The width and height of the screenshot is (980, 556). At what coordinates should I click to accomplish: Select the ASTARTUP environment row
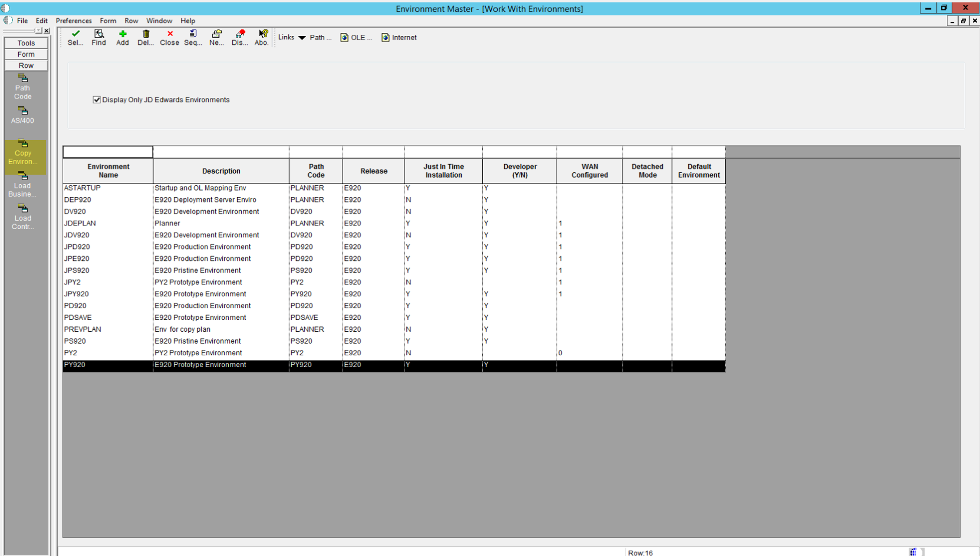pos(394,188)
